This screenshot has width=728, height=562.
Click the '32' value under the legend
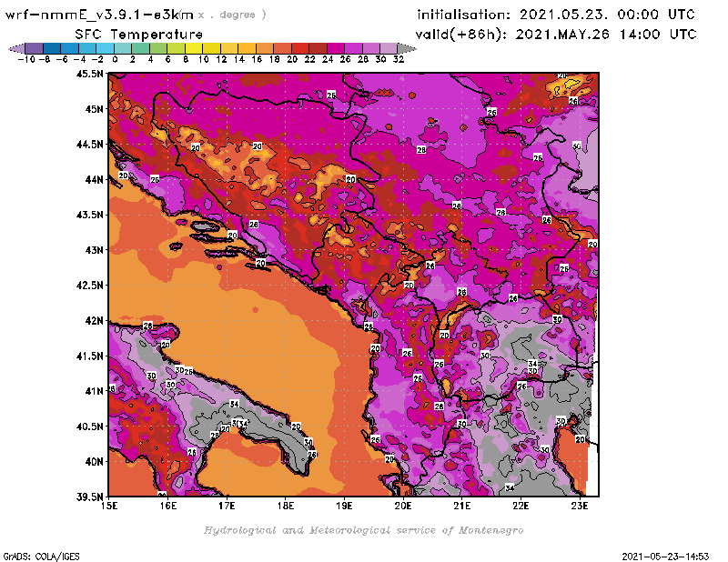coord(399,59)
